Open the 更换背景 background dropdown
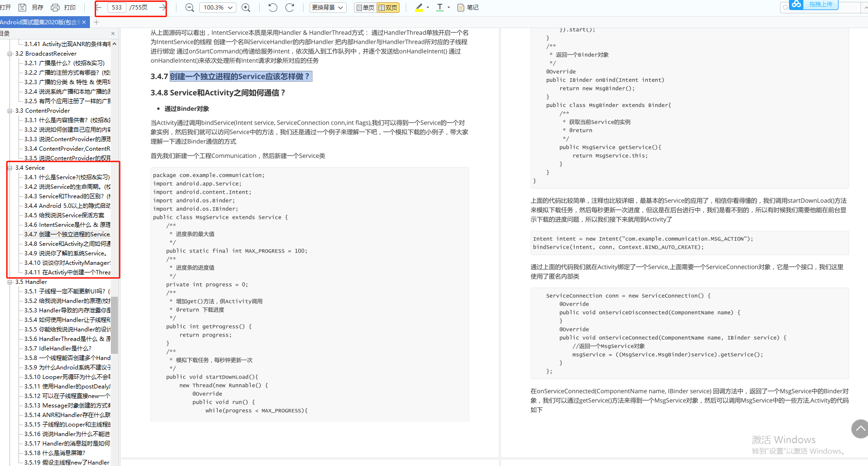The image size is (868, 466). 328,8
